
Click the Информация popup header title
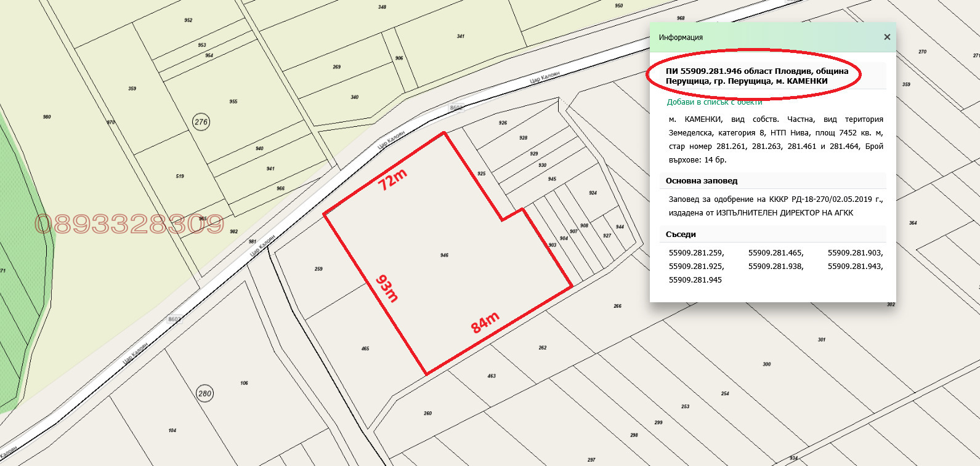pos(681,38)
